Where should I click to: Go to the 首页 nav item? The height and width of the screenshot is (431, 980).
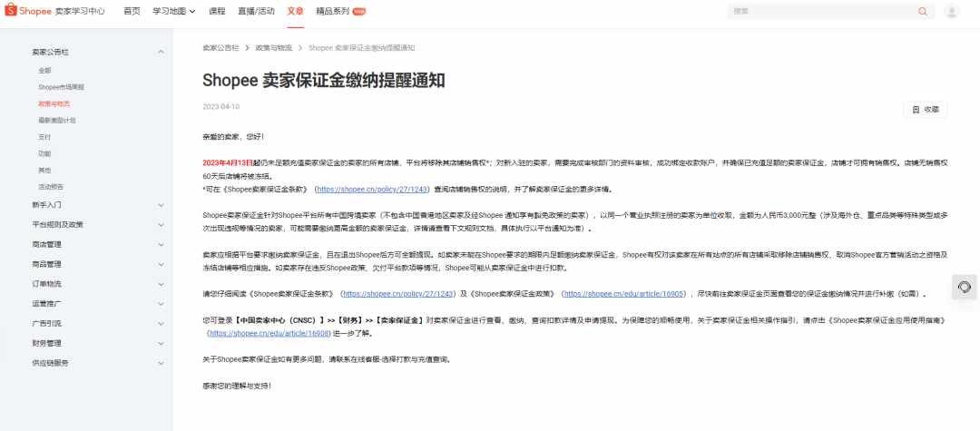click(x=132, y=11)
